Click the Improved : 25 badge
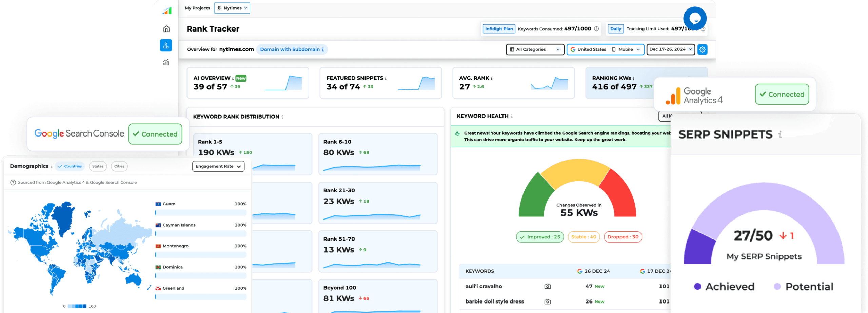 tap(540, 237)
